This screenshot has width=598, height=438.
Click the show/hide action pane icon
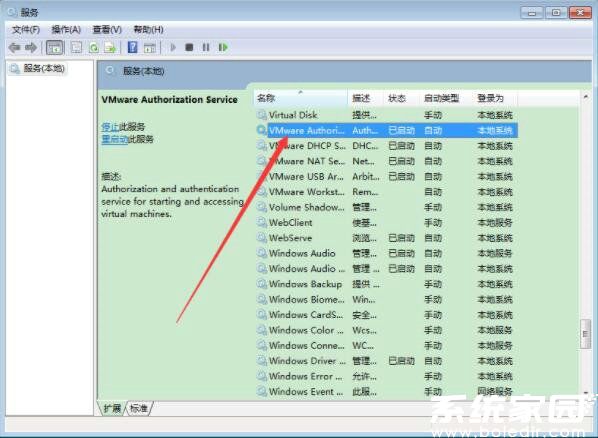tap(150, 48)
